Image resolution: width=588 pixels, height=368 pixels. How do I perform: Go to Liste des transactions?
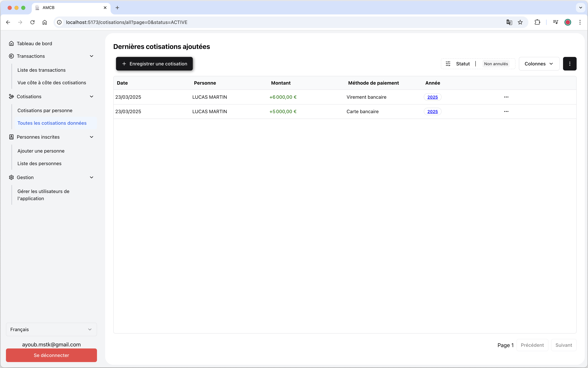pyautogui.click(x=41, y=70)
